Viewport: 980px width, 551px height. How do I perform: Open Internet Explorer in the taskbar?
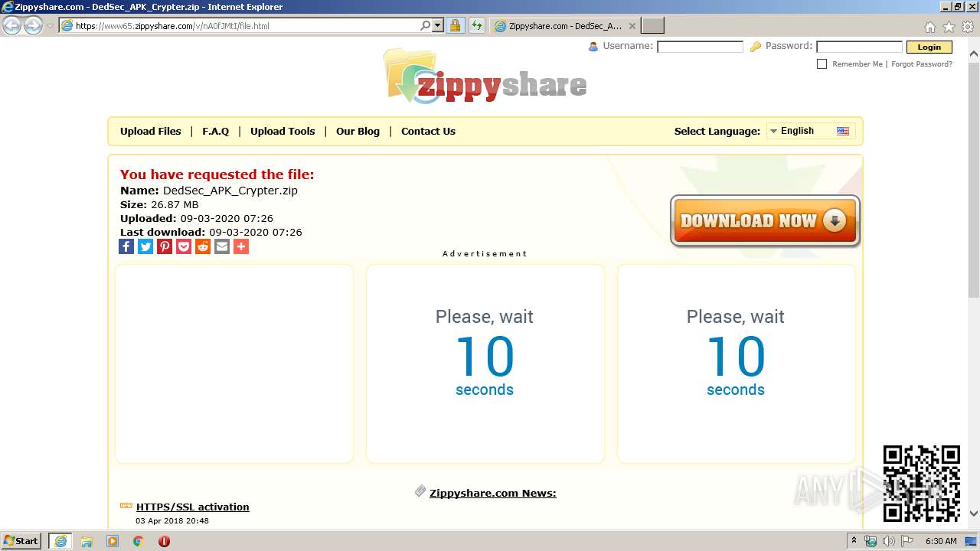[60, 541]
